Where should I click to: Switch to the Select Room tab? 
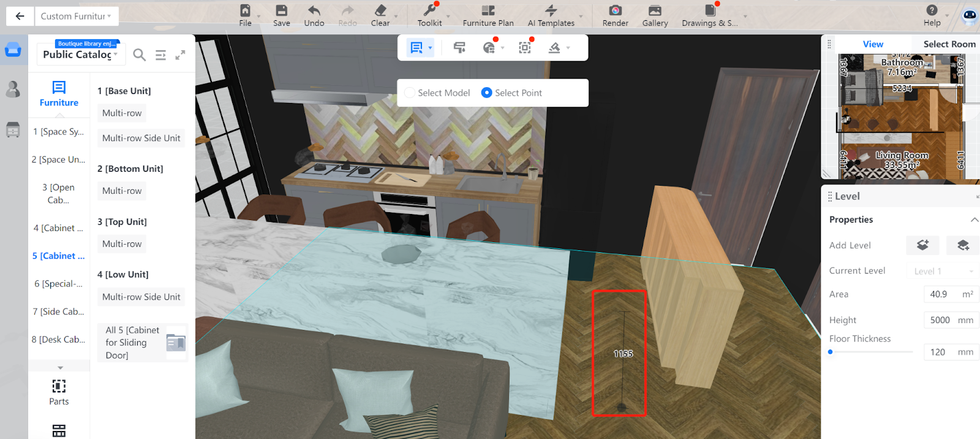coord(949,44)
